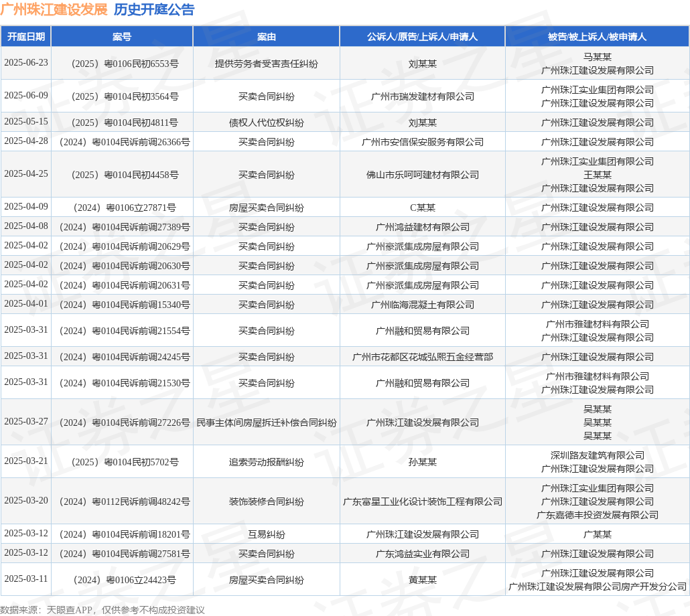The height and width of the screenshot is (616, 690).
Task: Click plaintiff 佛山市乐呵呵建材有限公司
Action: pos(423,175)
